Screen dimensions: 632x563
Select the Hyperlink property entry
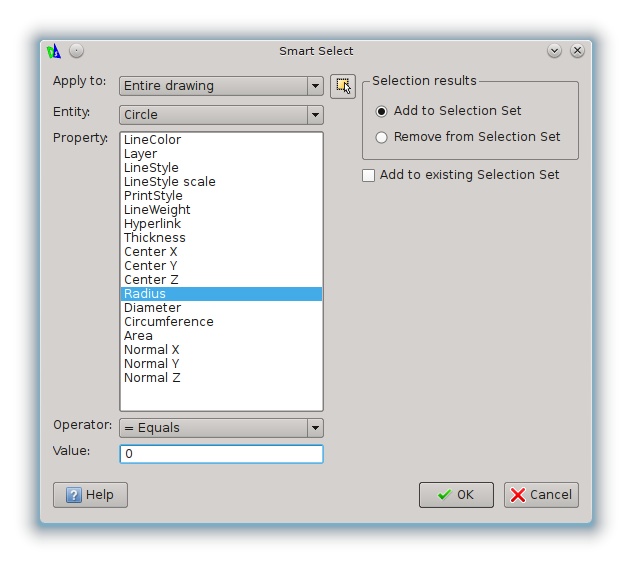pyautogui.click(x=152, y=224)
